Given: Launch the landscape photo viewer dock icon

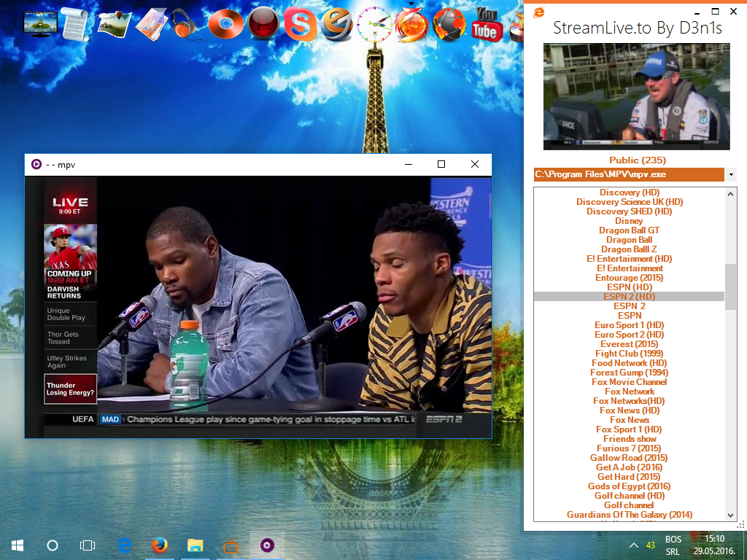Looking at the screenshot, I should click(x=114, y=24).
